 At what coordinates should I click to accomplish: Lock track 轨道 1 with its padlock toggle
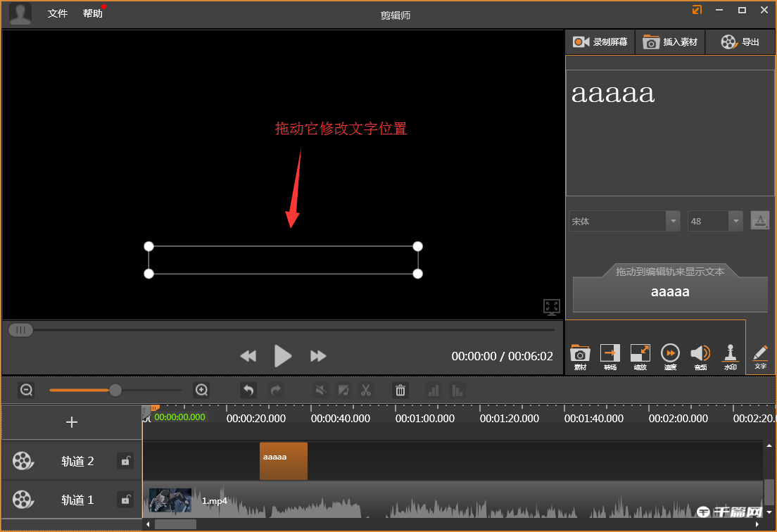[125, 500]
